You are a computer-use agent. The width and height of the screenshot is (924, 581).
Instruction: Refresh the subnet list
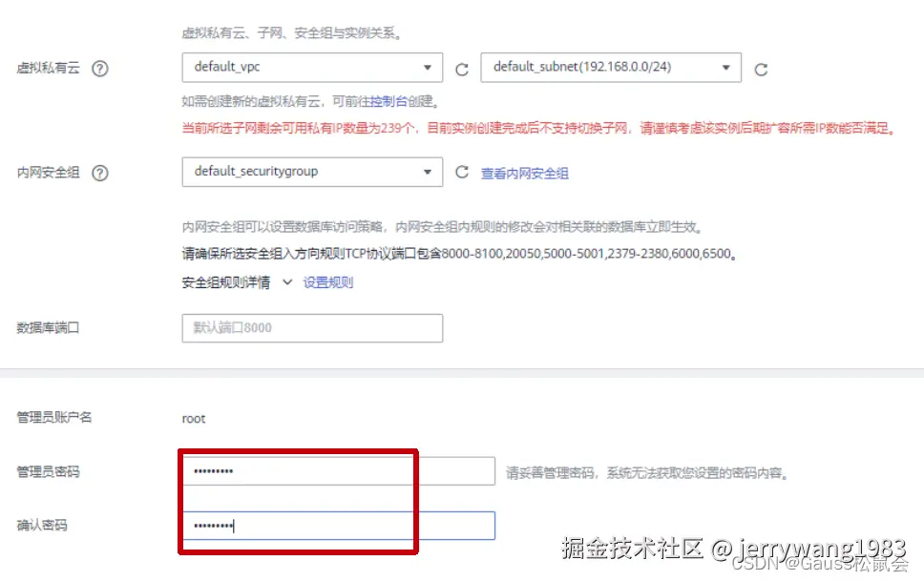click(x=761, y=68)
